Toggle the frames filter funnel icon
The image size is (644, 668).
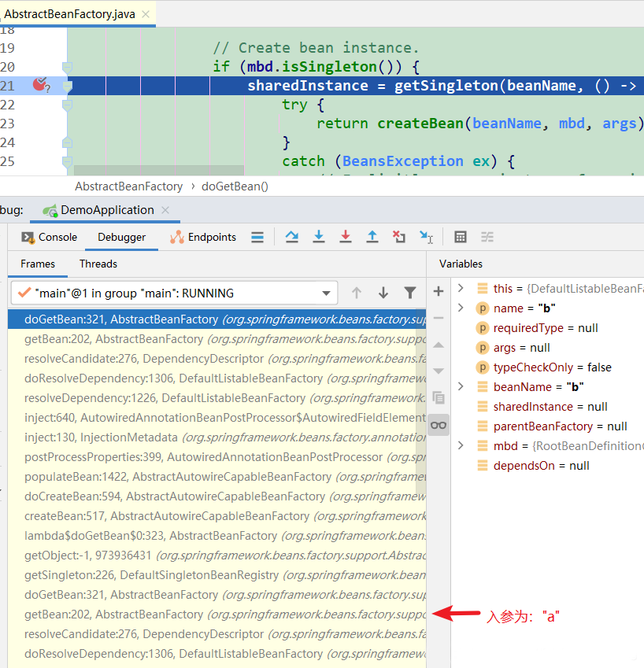point(409,293)
